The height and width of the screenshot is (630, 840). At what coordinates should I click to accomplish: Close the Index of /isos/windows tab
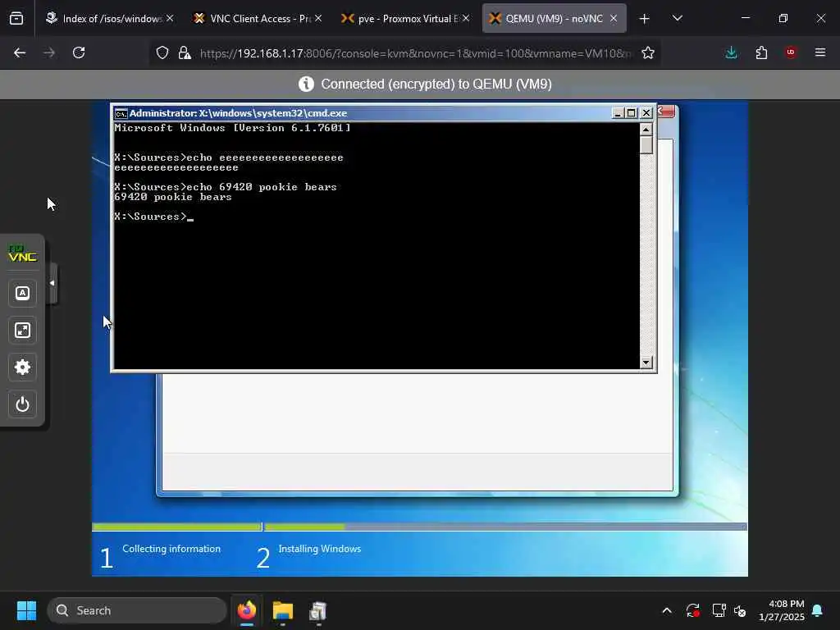[170, 18]
